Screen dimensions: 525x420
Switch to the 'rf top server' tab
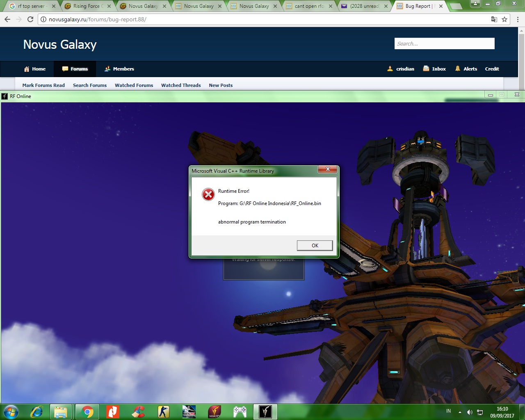click(31, 6)
